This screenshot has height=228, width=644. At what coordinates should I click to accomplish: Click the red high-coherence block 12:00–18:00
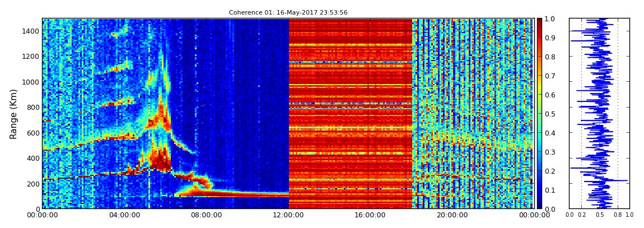point(351,113)
